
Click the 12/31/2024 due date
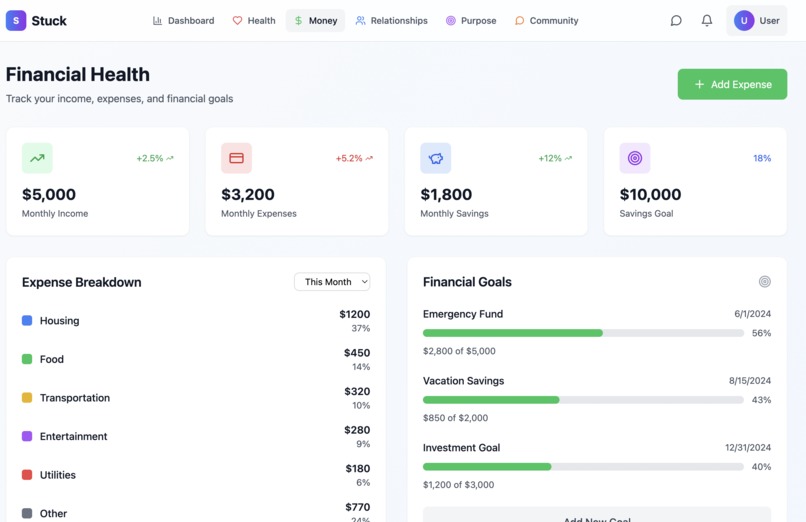[x=748, y=448]
